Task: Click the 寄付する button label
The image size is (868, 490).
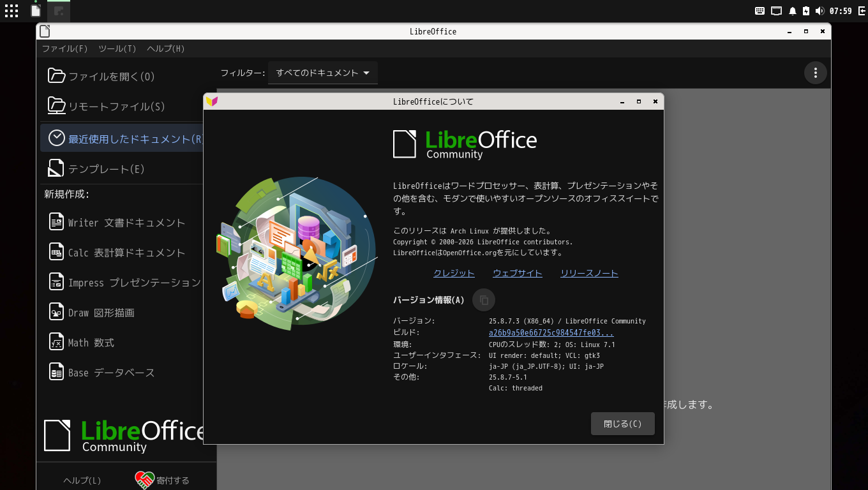Action: click(173, 480)
